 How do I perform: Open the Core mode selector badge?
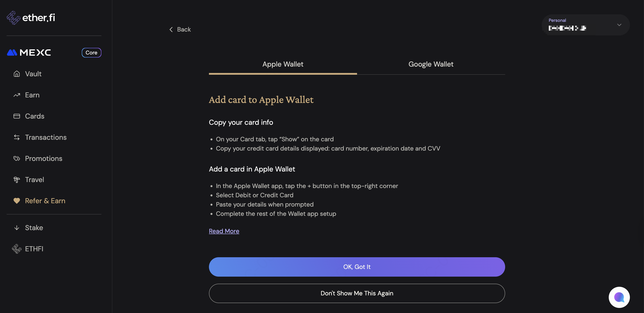(x=91, y=52)
